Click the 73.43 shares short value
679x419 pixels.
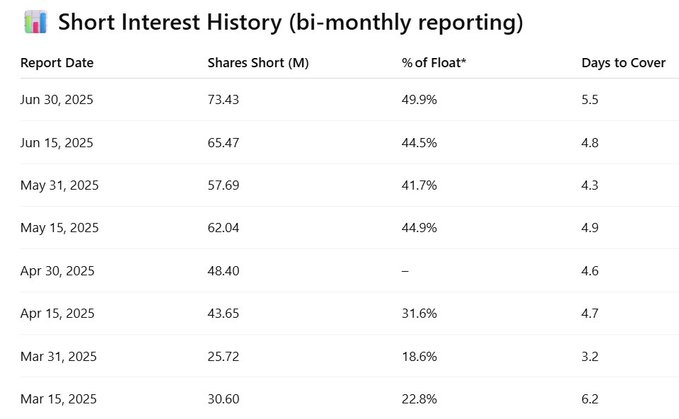point(224,100)
